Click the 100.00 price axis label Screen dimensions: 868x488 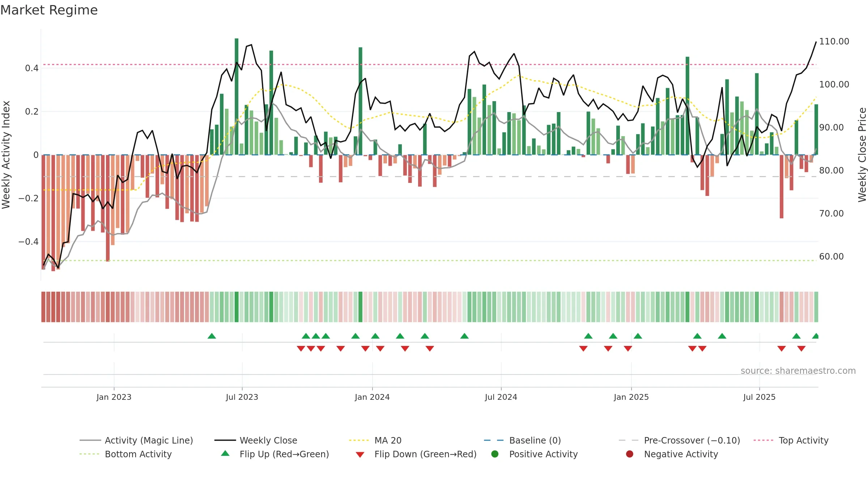[x=834, y=84]
